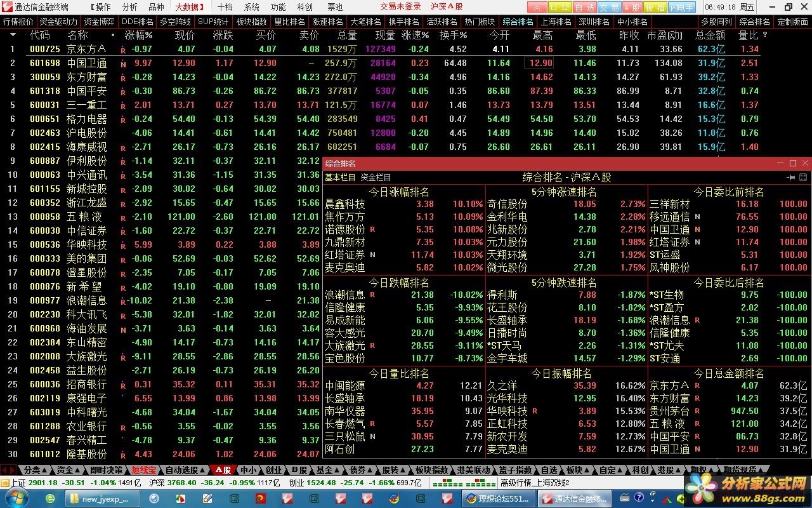The image size is (812, 508).
Task: Switch to the 资金驱动力 tab
Action: pos(58,21)
